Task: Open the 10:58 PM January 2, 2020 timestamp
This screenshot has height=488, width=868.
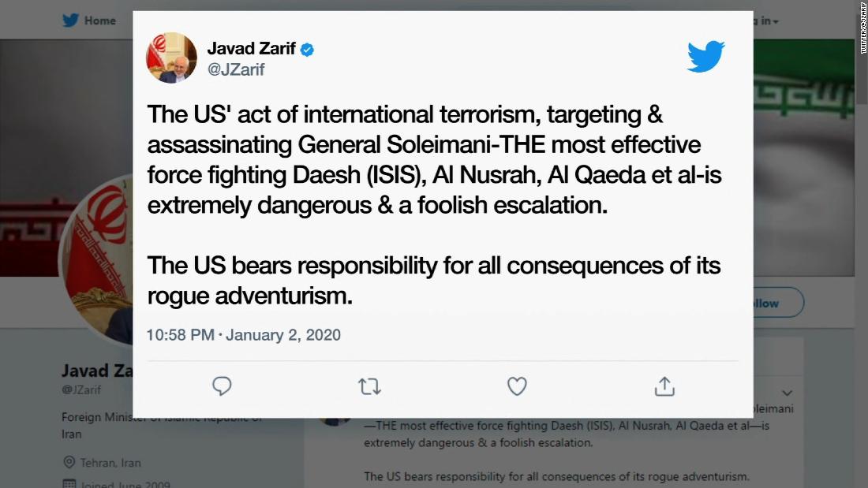Action: 243,335
